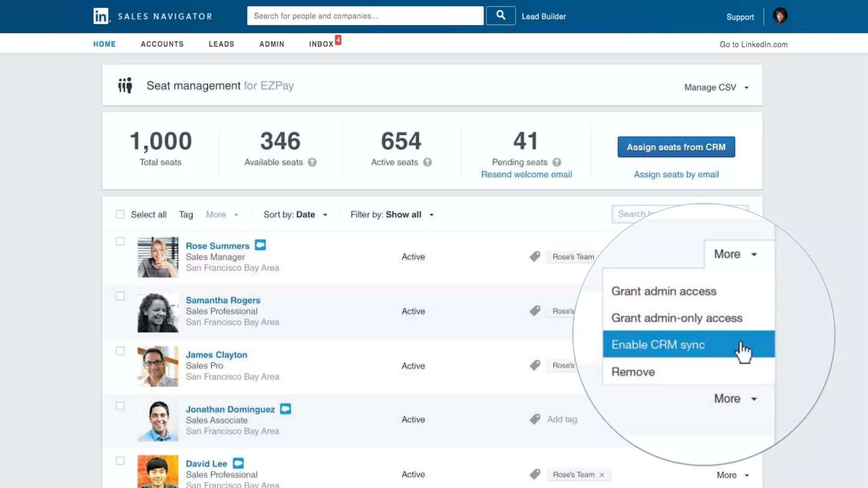Click the LinkedIn Sales Navigator logo

point(101,16)
